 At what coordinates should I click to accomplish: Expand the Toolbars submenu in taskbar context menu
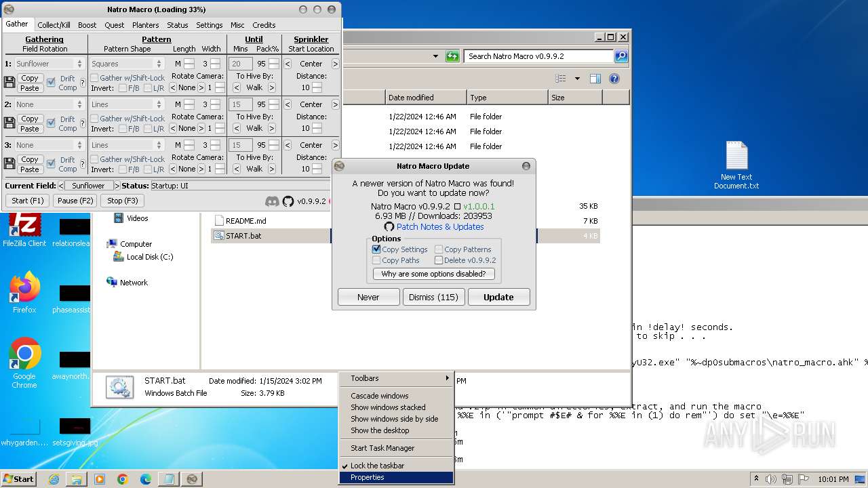click(396, 378)
